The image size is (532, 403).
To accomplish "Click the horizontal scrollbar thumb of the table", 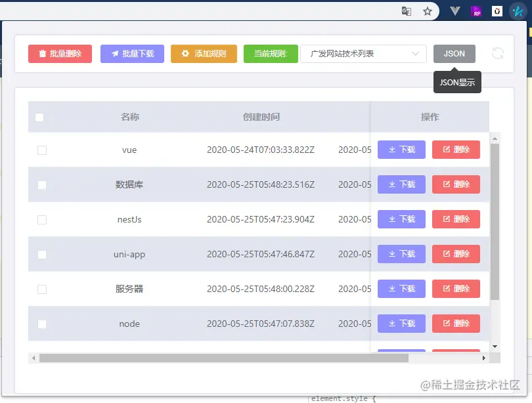I will tap(224, 358).
